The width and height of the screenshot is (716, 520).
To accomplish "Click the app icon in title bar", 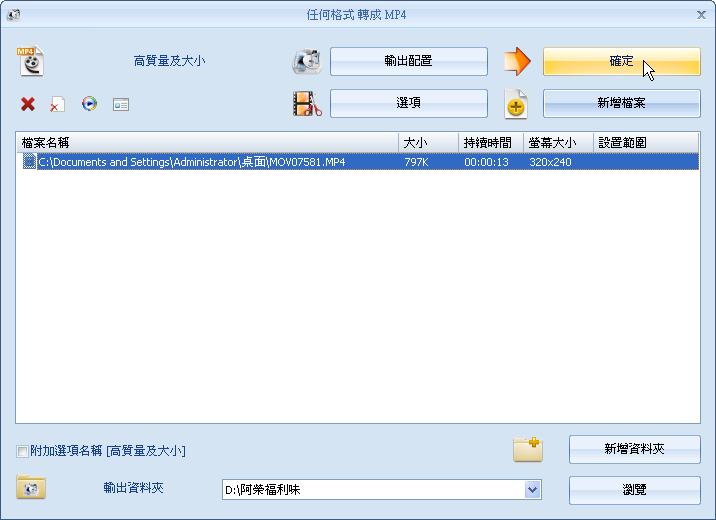I will click(14, 15).
